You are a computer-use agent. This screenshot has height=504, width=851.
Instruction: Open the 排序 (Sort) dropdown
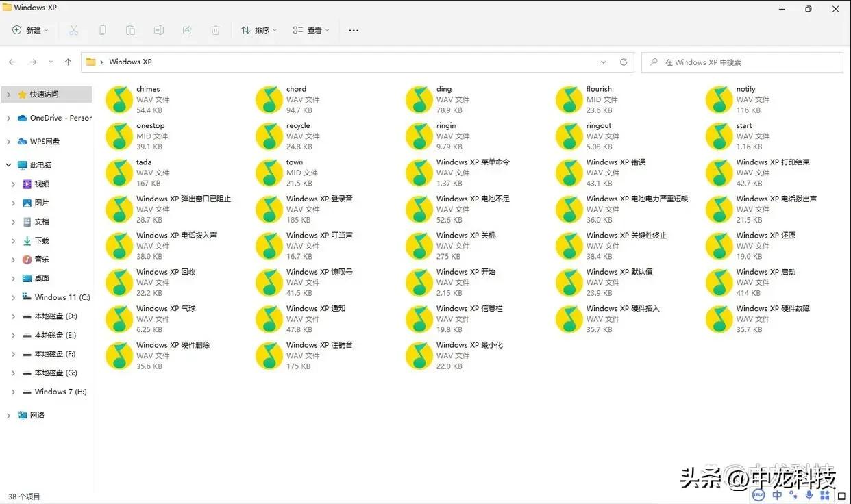258,30
